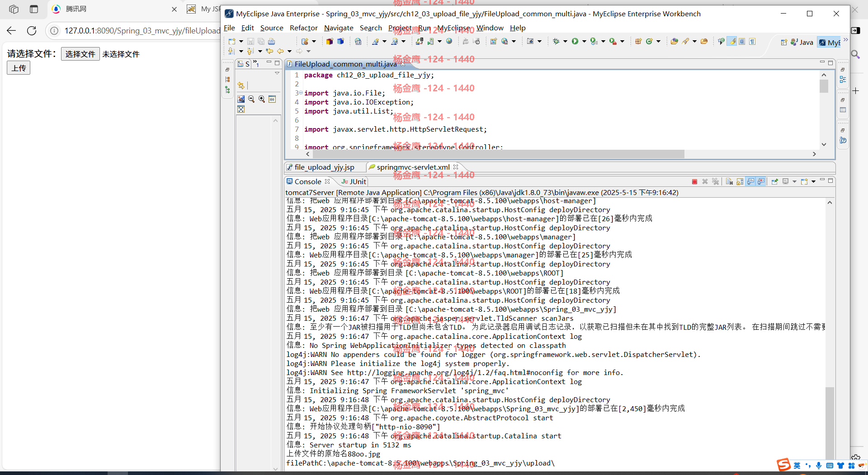Click the Print toolbar icon
Image resolution: width=868 pixels, height=475 pixels.
(271, 41)
